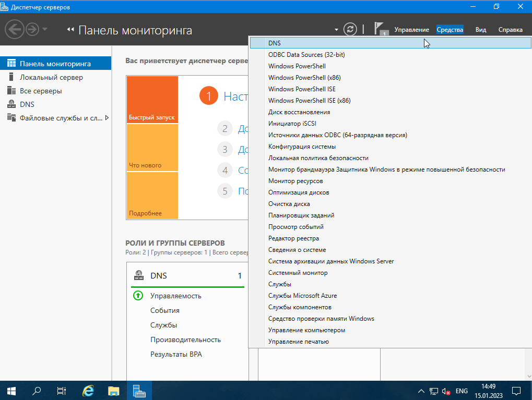The height and width of the screenshot is (400, 532).
Task: Launch Windows PowerShell from the menu
Action: click(391, 66)
